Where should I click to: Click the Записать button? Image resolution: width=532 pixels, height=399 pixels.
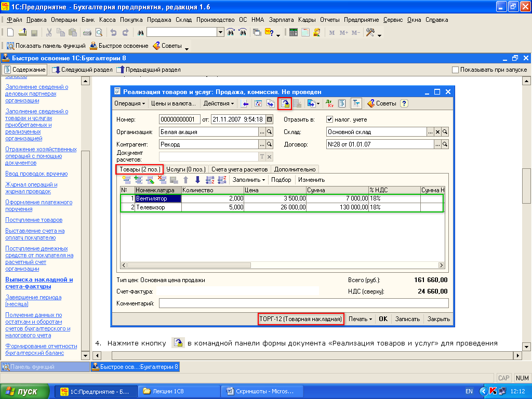point(407,319)
